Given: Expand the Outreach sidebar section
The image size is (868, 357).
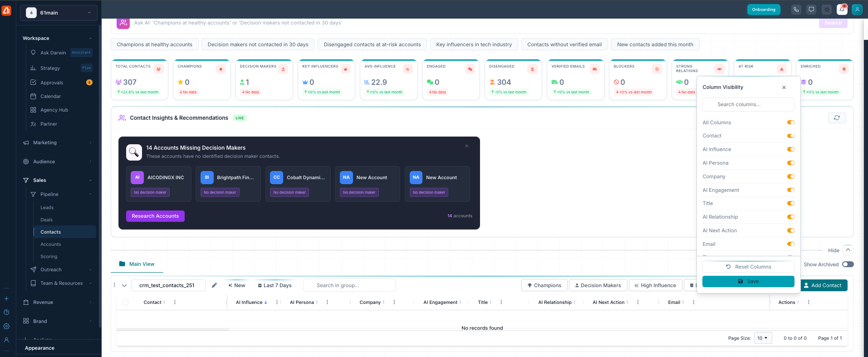Looking at the screenshot, I should pos(61,269).
